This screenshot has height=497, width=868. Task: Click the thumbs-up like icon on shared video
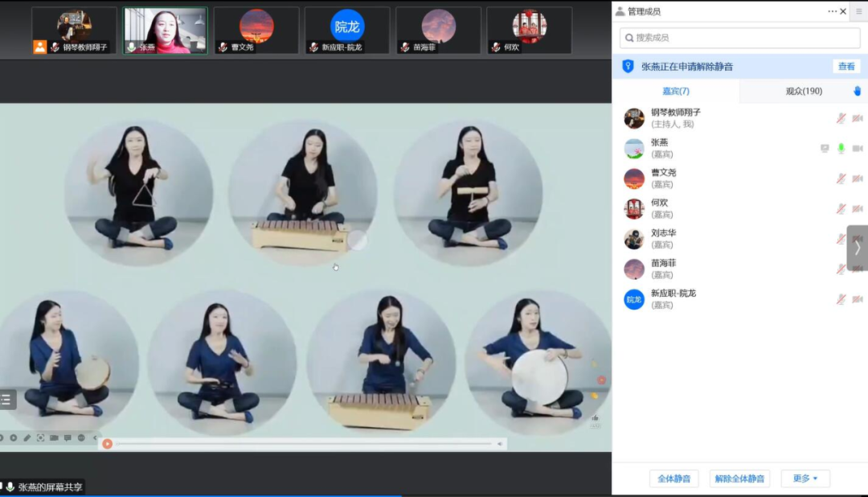click(x=596, y=417)
